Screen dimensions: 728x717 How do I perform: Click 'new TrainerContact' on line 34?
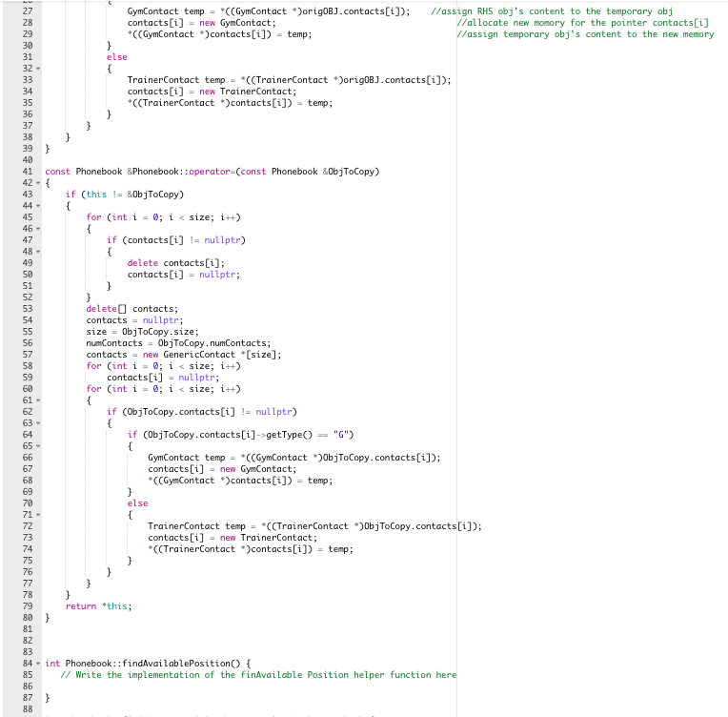click(246, 92)
